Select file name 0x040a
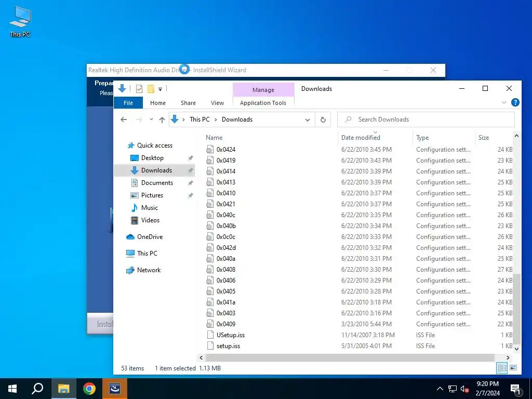The height and width of the screenshot is (399, 532). click(x=226, y=259)
